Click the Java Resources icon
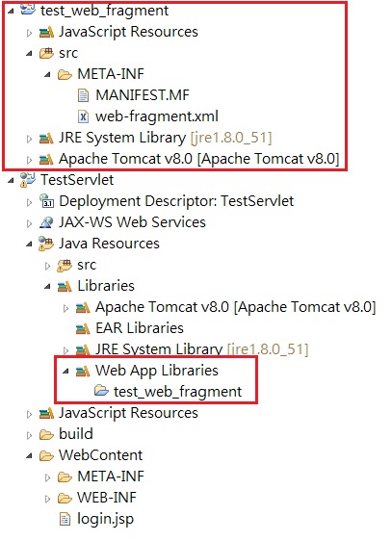 46,244
